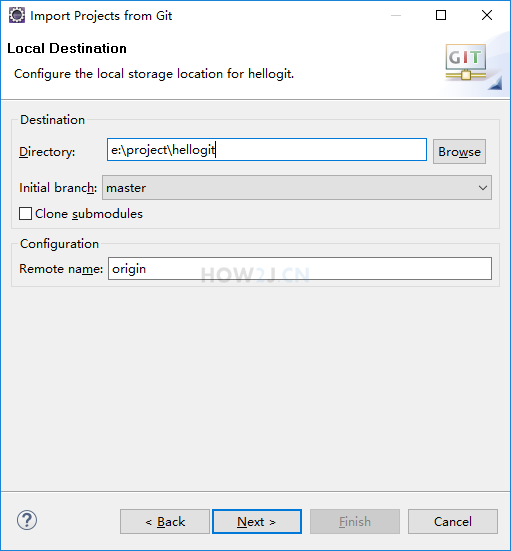
Task: Open the Initial branch dropdown
Action: coord(297,188)
